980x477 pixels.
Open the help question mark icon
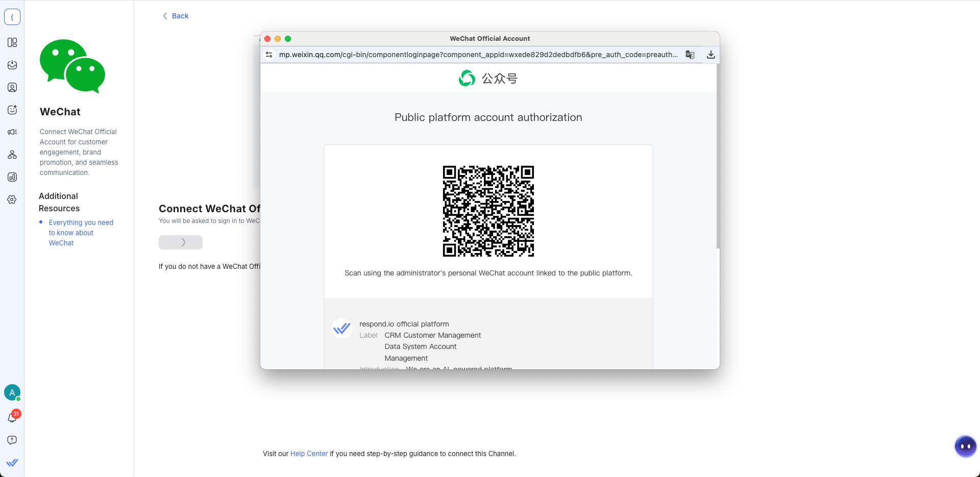[12, 440]
